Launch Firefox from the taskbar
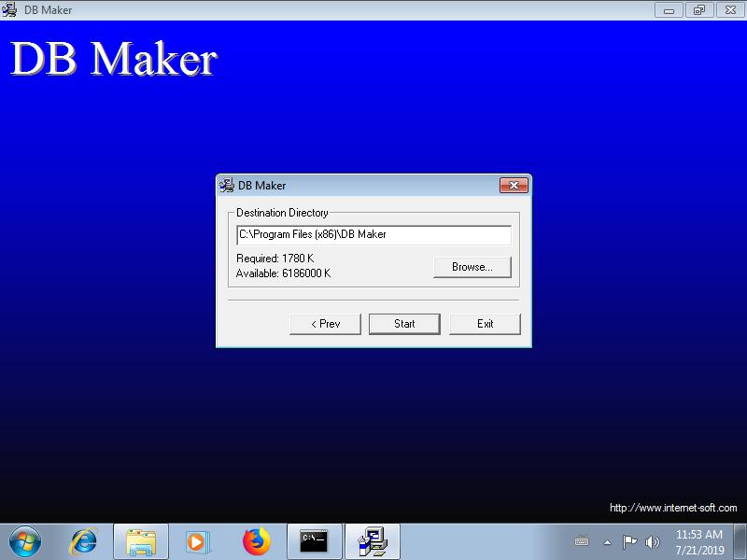Screen dimensions: 747x560 point(256,541)
